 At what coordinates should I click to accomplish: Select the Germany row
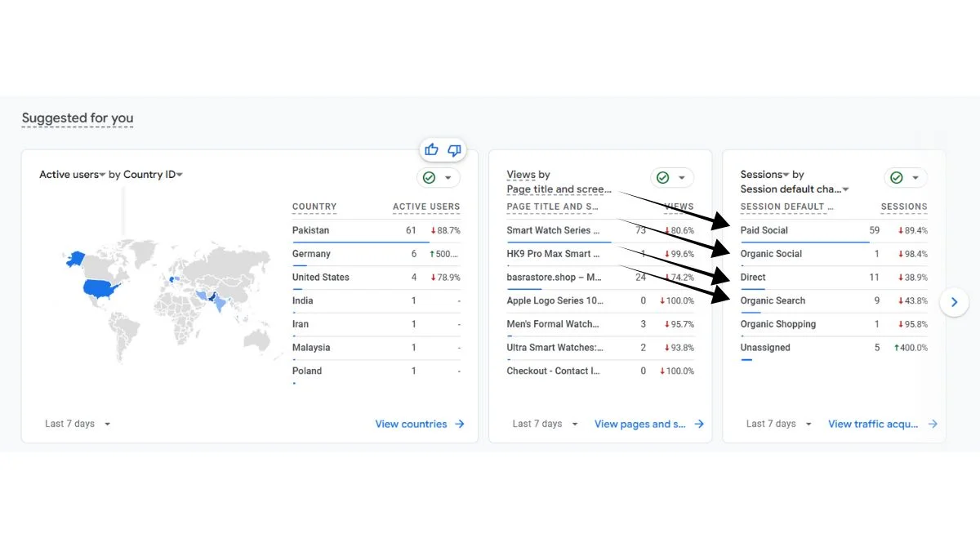[x=376, y=254]
